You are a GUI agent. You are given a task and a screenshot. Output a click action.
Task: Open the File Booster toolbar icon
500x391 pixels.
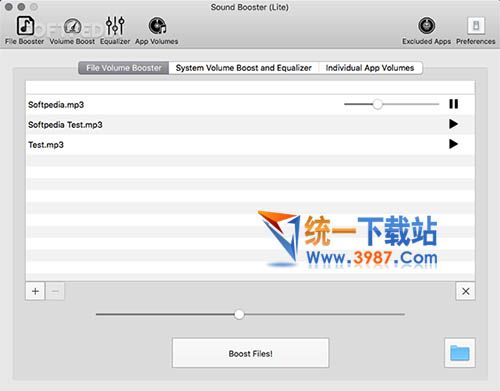[25, 26]
